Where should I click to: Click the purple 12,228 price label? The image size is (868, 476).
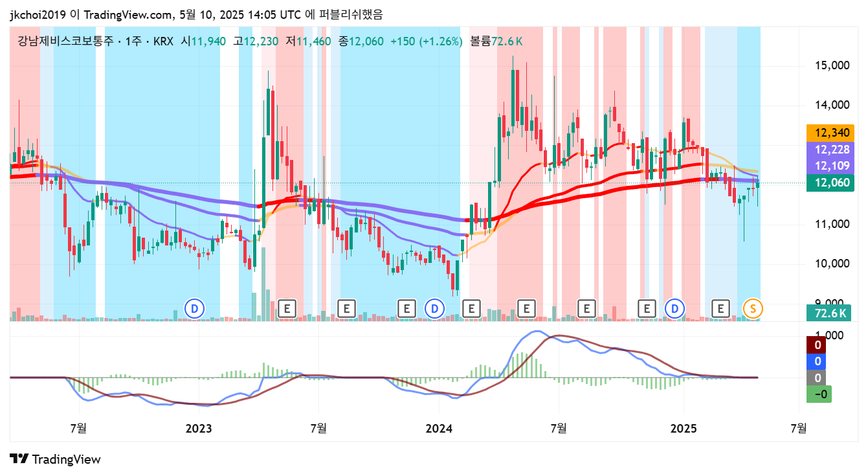click(x=832, y=149)
